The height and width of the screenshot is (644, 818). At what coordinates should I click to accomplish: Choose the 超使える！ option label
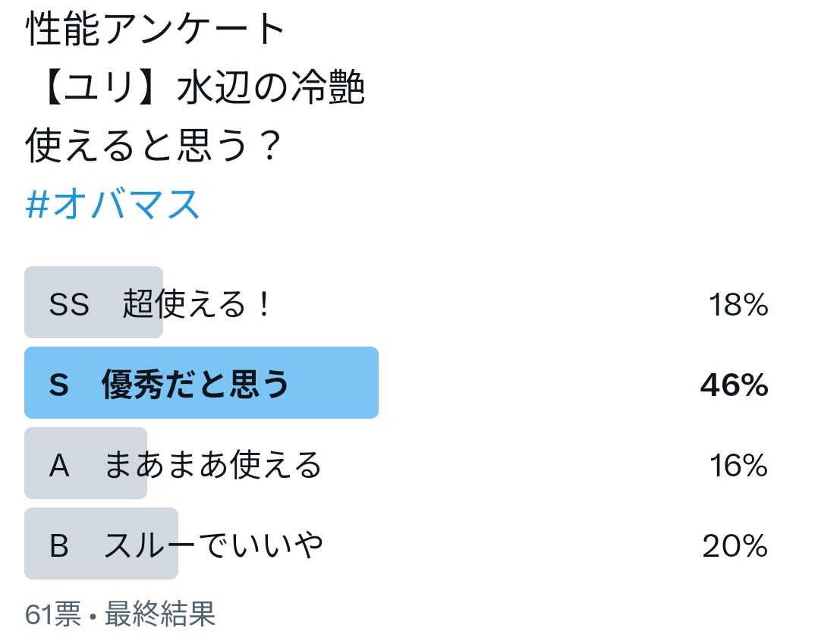coord(197,303)
